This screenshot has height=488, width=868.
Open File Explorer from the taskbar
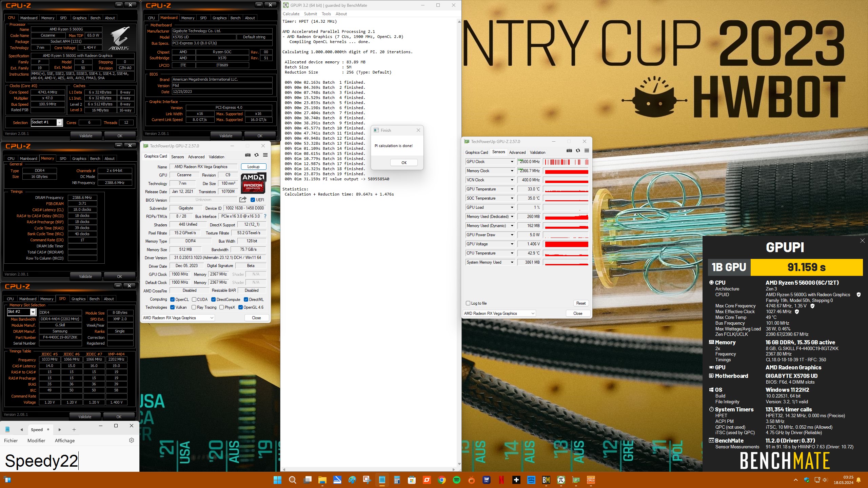[x=322, y=480]
